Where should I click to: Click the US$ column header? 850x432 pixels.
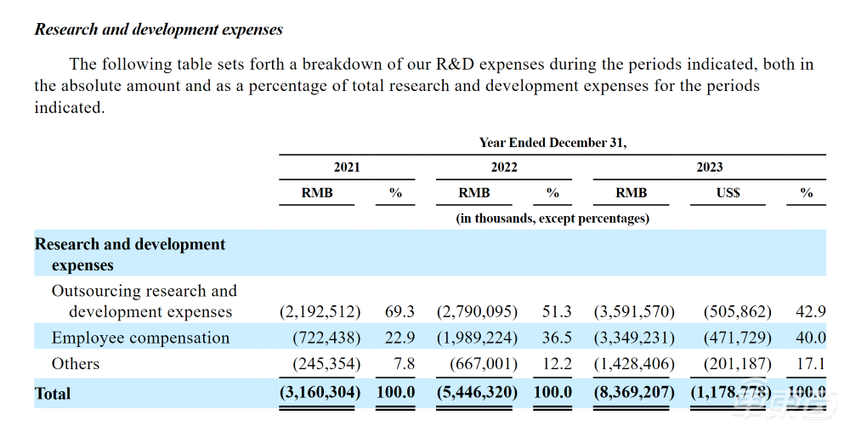[728, 193]
